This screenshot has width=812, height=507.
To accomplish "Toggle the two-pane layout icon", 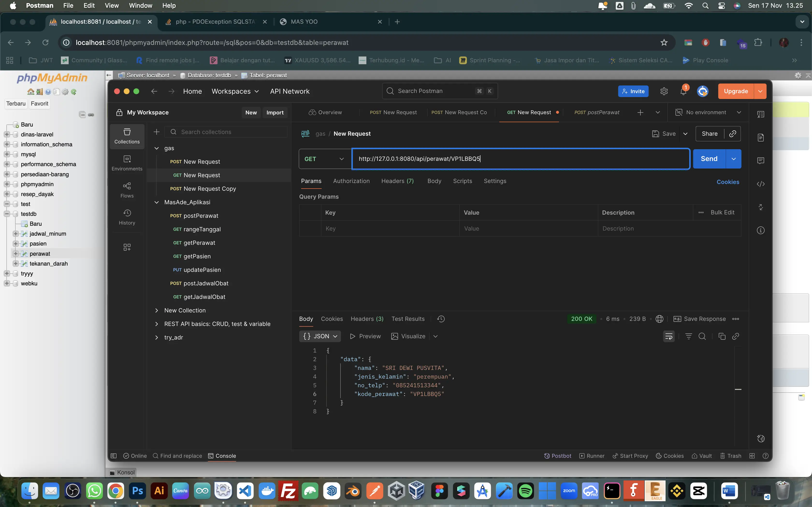I will pyautogui.click(x=752, y=456).
